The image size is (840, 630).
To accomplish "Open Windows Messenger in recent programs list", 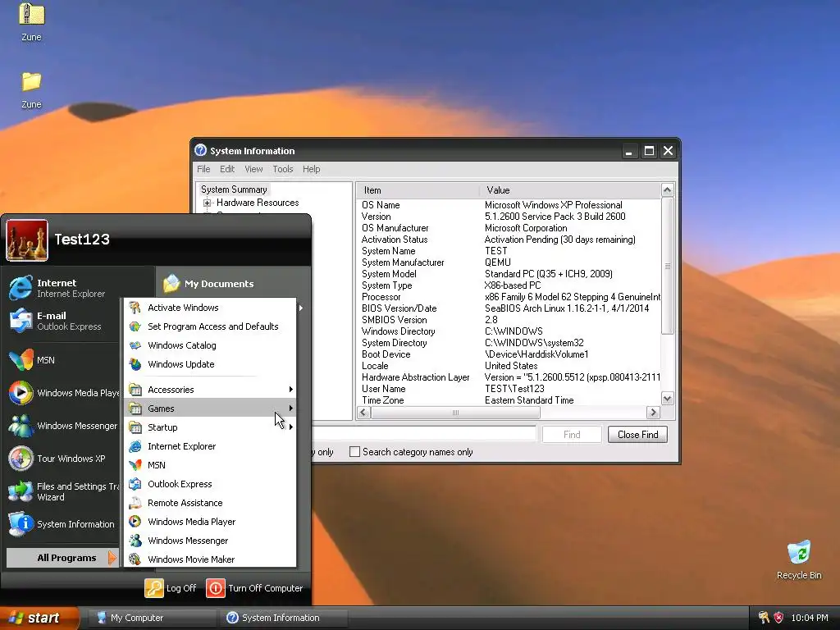I will [63, 426].
